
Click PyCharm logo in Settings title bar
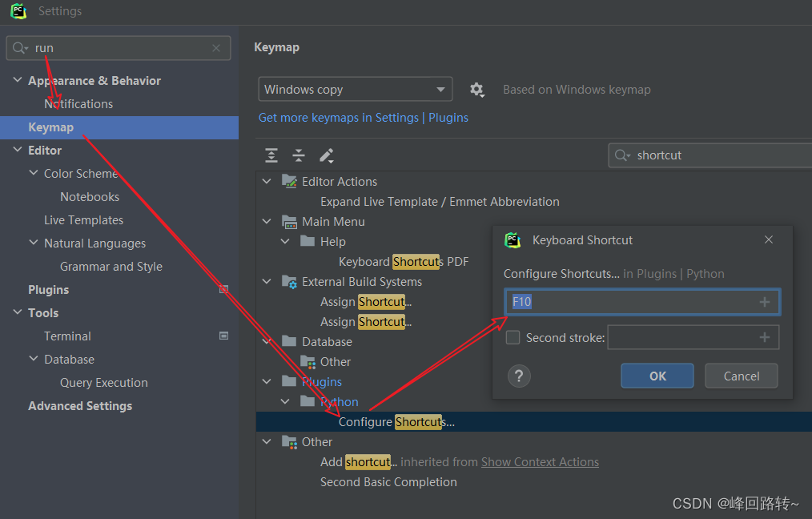[18, 11]
